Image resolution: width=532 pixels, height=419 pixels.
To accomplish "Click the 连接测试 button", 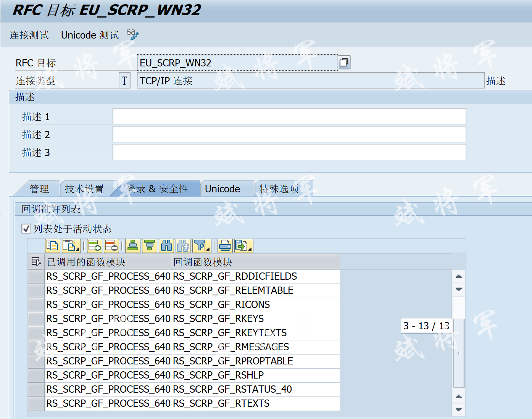I will [x=29, y=35].
